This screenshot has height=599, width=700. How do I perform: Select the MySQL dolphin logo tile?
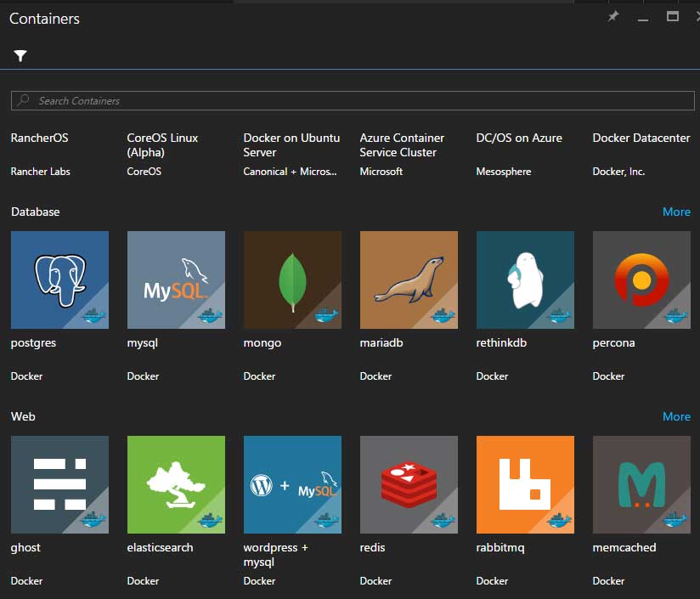176,280
